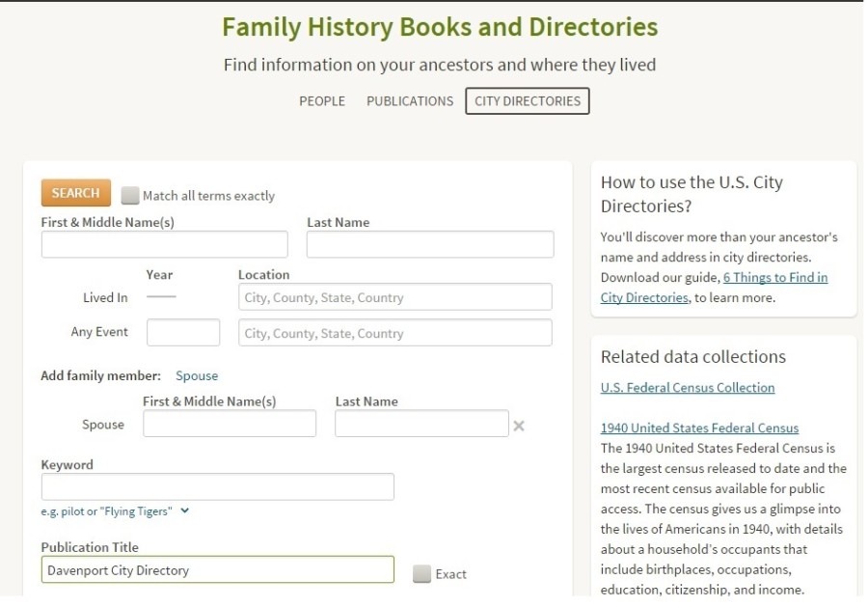Focus the Spouse first name field
This screenshot has height=607, width=868.
(x=230, y=425)
